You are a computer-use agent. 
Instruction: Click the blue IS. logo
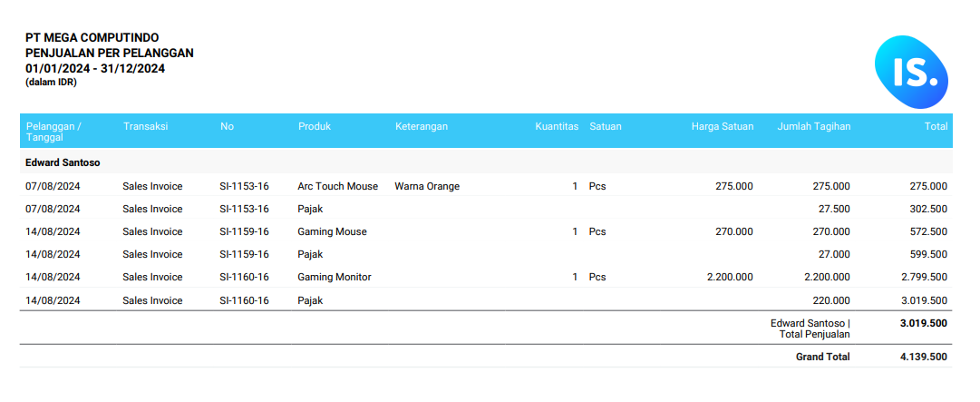coord(910,72)
